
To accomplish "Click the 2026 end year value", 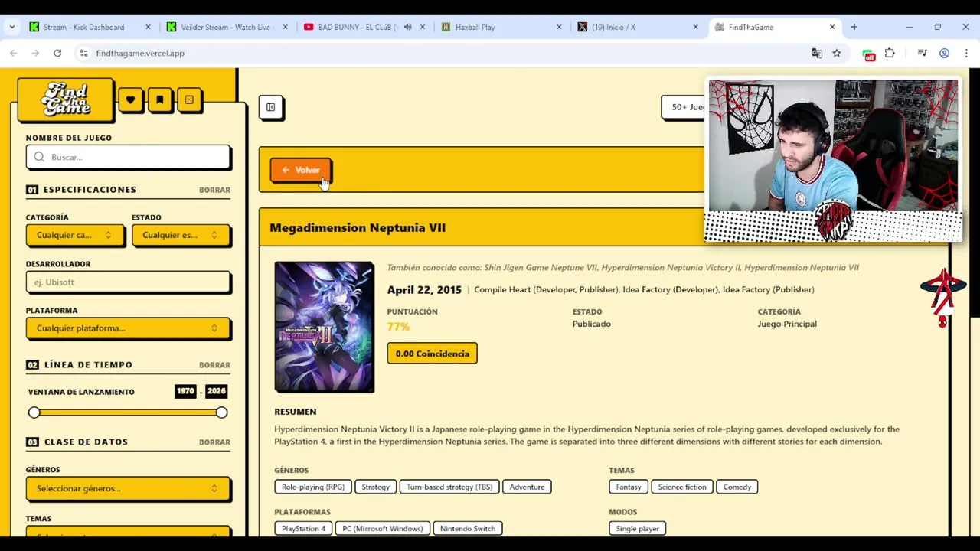I will [217, 391].
